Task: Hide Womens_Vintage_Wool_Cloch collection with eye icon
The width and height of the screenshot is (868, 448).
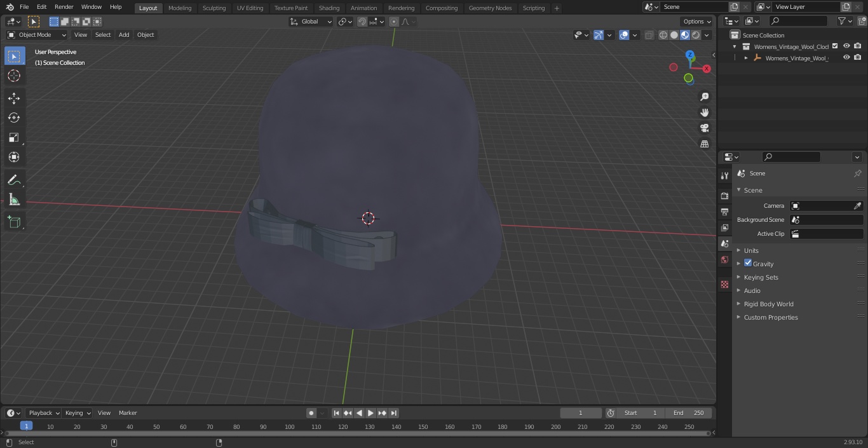Action: pos(846,46)
